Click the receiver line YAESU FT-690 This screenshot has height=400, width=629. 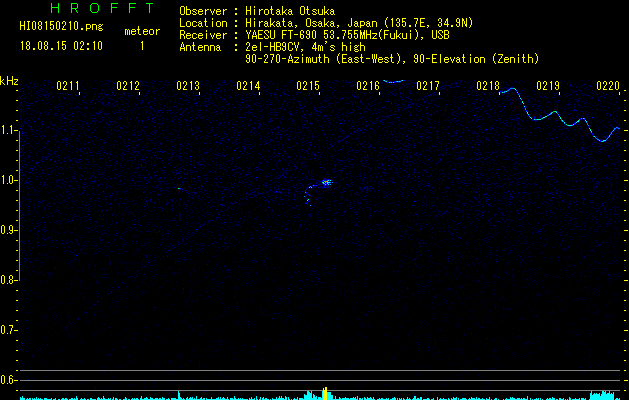point(347,35)
